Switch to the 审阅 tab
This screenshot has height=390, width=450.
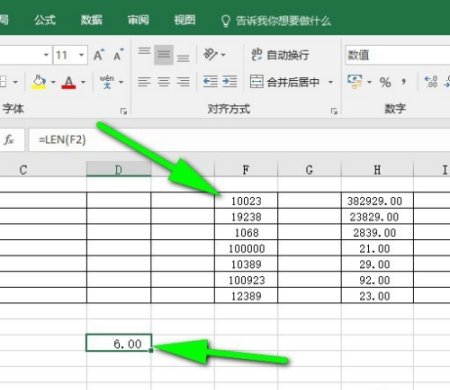tap(138, 20)
